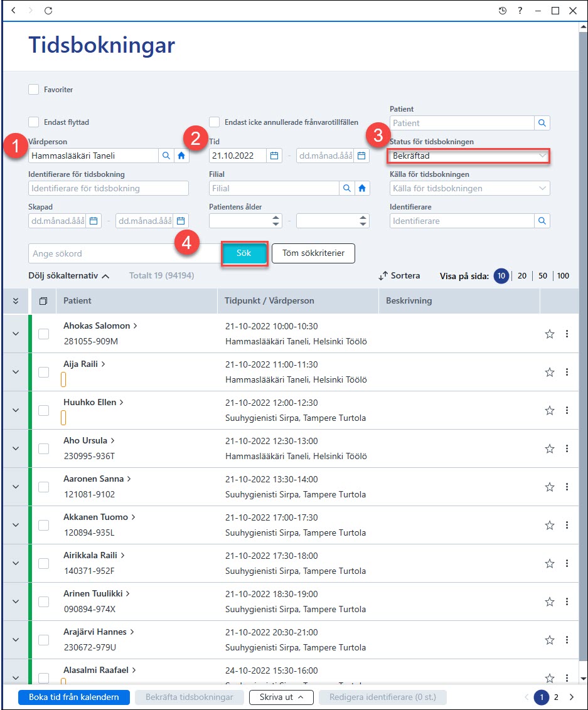Screen dimensions: 588x710
Task: Open more options for Aho Ursula
Action: (567, 448)
